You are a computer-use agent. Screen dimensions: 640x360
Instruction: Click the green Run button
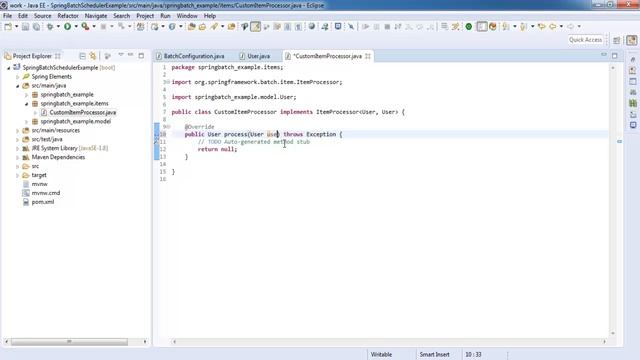[x=67, y=27]
